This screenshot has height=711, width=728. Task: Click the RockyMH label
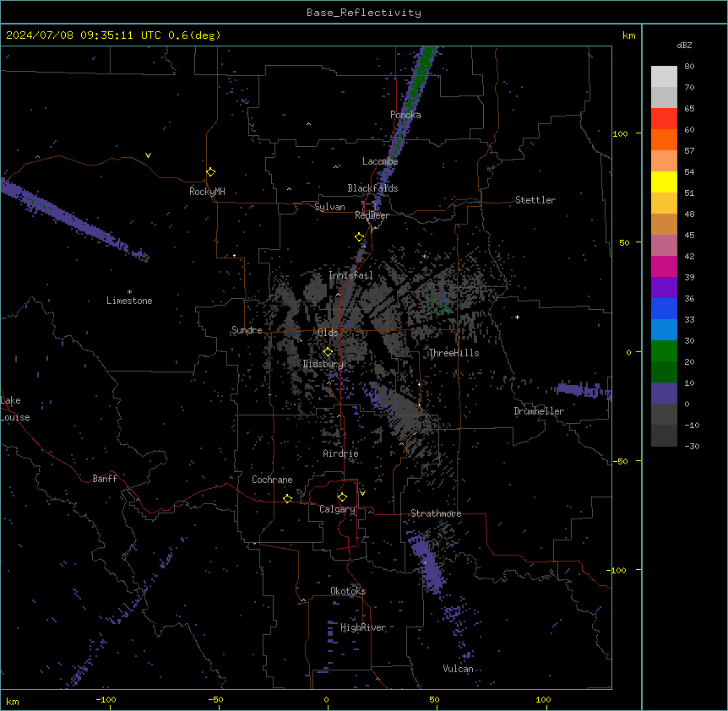(x=207, y=192)
